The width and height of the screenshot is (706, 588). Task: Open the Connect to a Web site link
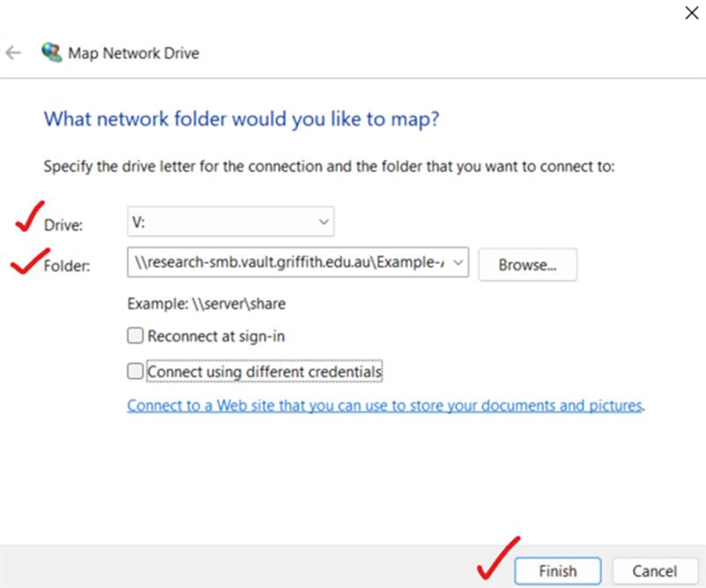tap(385, 406)
